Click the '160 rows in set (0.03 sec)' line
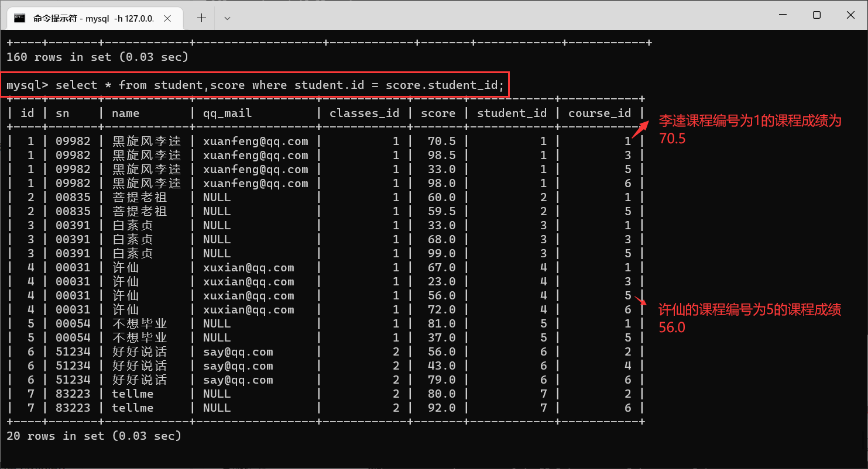The image size is (868, 469). coord(97,57)
